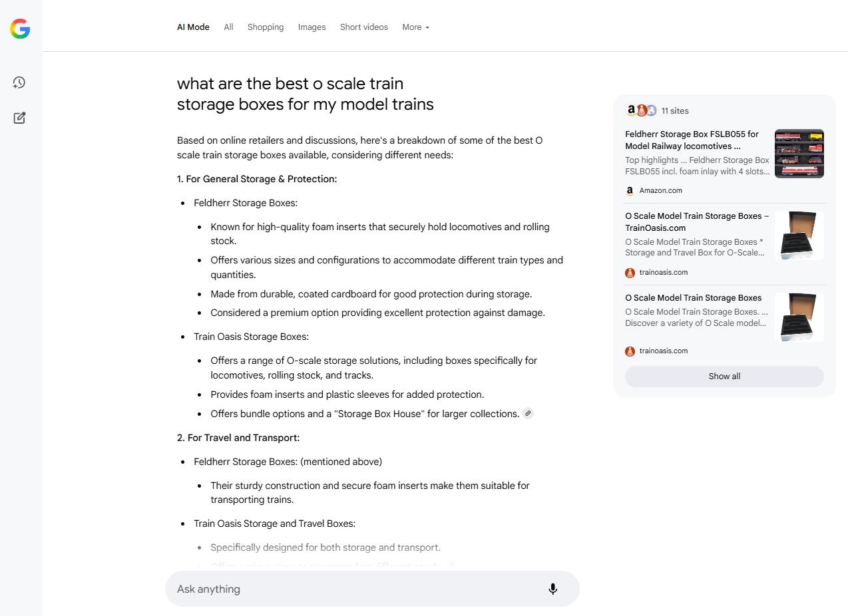Open the Short videos tab
848x616 pixels.
point(364,27)
